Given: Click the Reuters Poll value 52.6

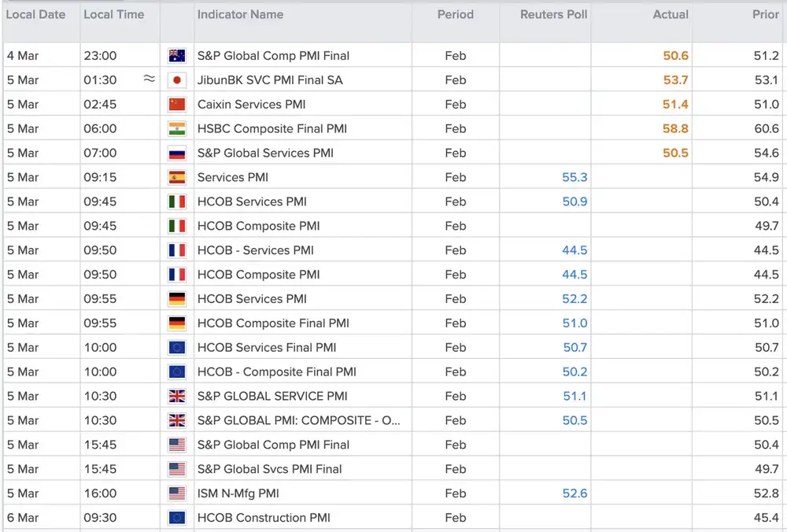Looking at the screenshot, I should tap(575, 494).
